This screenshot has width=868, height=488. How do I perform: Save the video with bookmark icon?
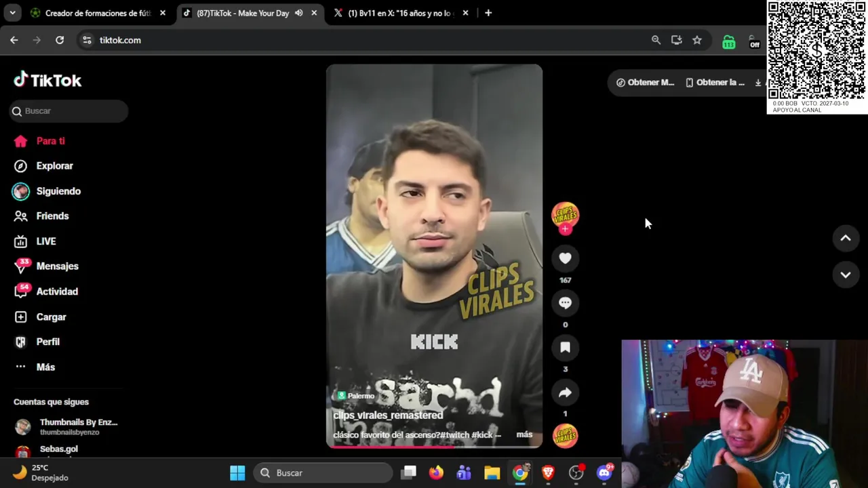(x=565, y=348)
